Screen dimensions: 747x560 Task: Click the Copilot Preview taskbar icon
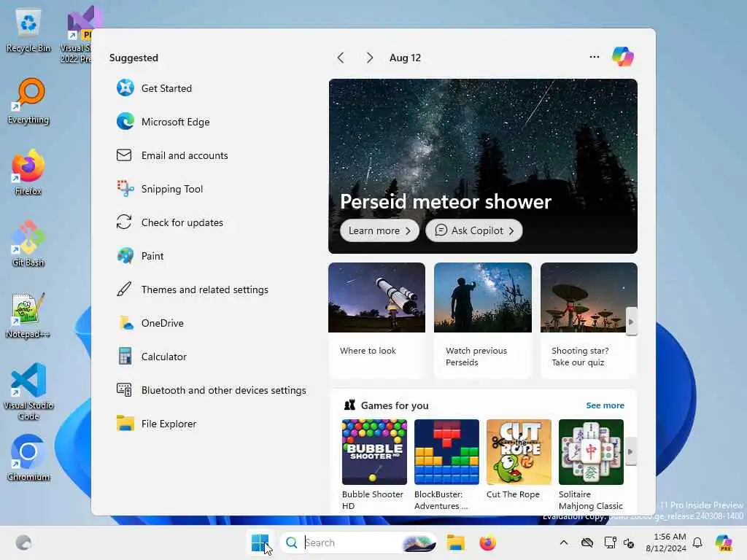(x=724, y=542)
